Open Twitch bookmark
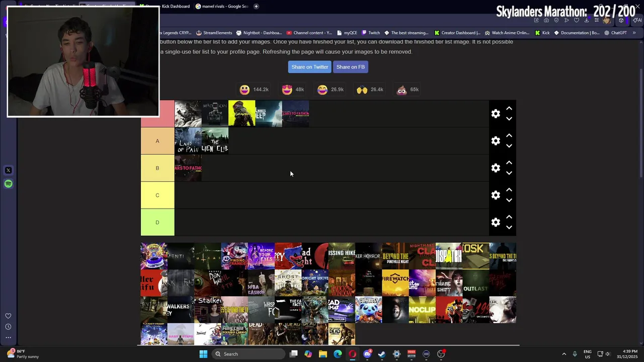The width and height of the screenshot is (644, 362). pyautogui.click(x=371, y=33)
